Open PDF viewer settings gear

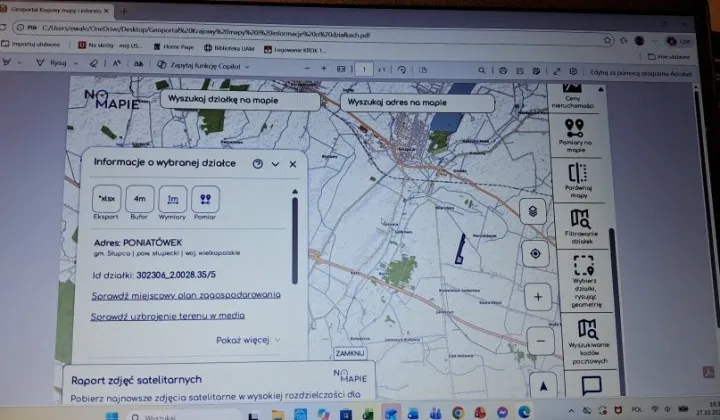573,72
